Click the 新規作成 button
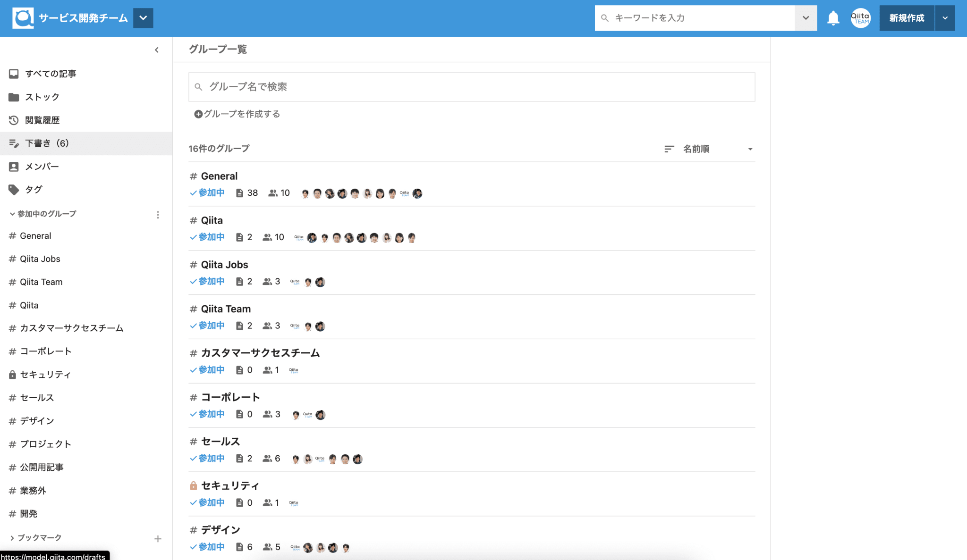The width and height of the screenshot is (967, 560). pyautogui.click(x=906, y=18)
